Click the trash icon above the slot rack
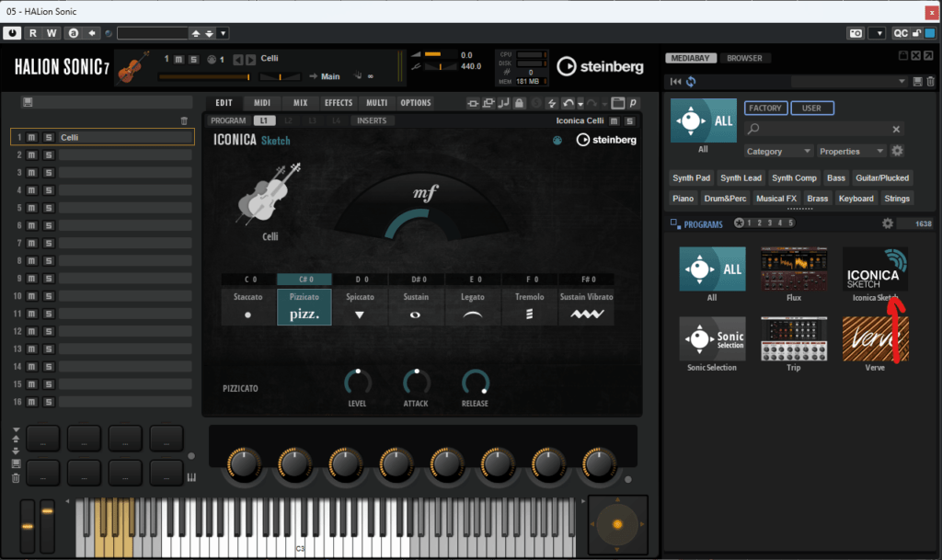Screen dimensions: 942x560 click(x=184, y=120)
